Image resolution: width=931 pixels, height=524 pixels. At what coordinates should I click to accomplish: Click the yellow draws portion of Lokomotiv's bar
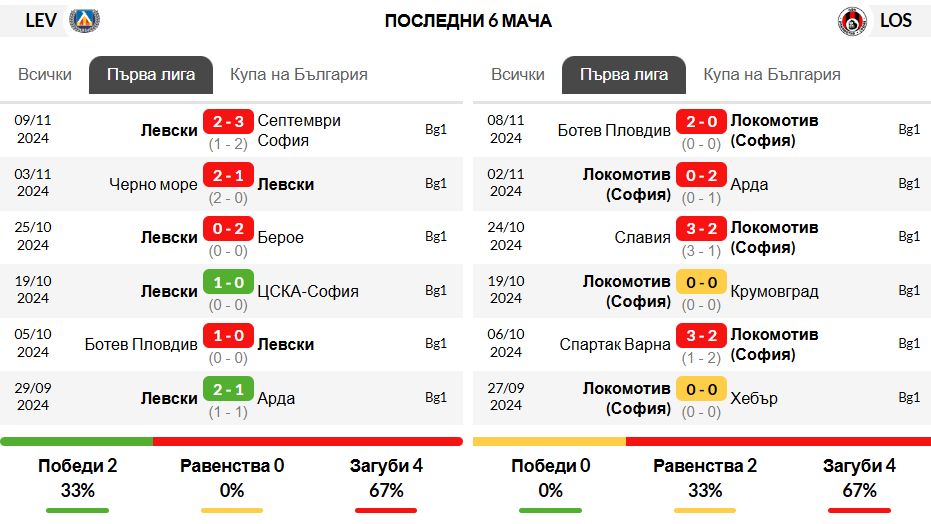click(x=549, y=442)
